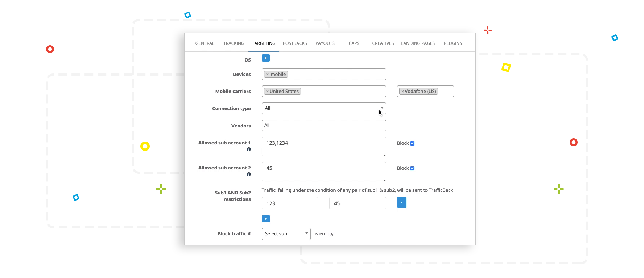Click the Connection type label
Viewport: 644px width, 278px height.
tap(231, 109)
